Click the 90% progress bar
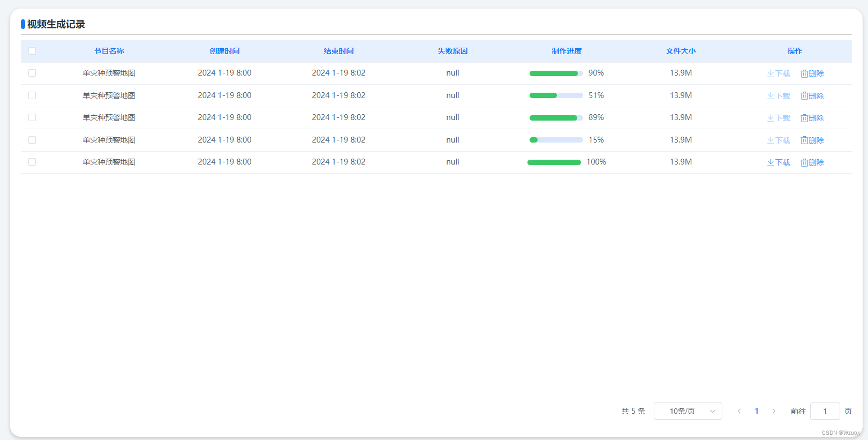 point(556,73)
